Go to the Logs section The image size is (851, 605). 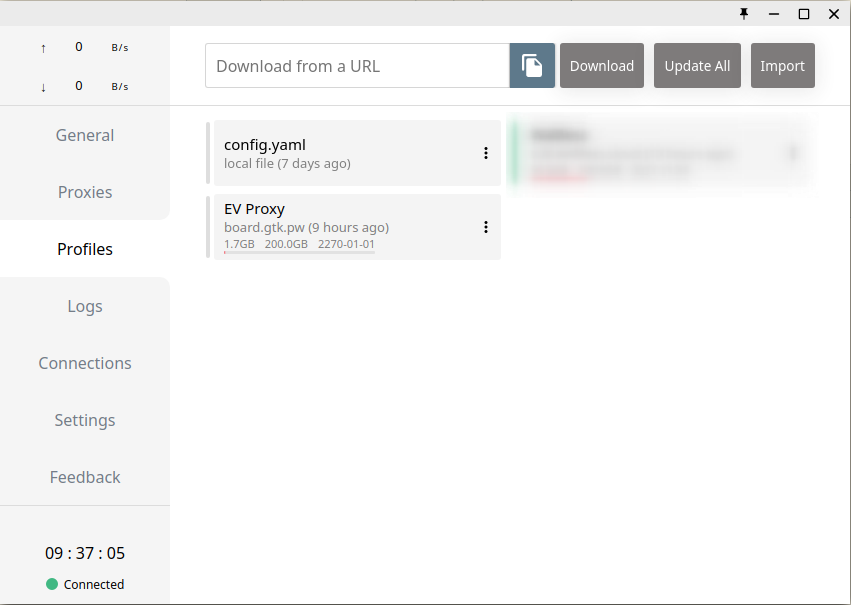(x=85, y=306)
